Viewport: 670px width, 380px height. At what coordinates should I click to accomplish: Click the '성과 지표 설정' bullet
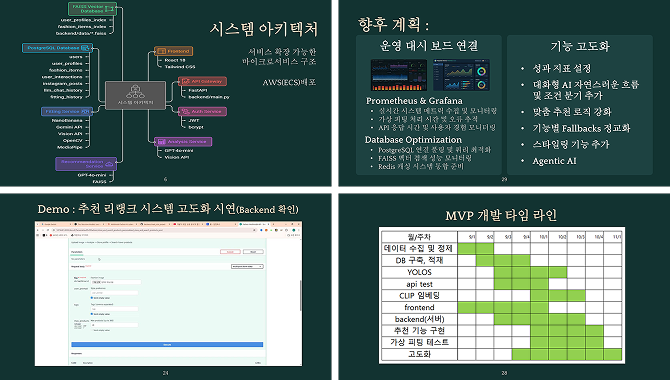[561, 68]
